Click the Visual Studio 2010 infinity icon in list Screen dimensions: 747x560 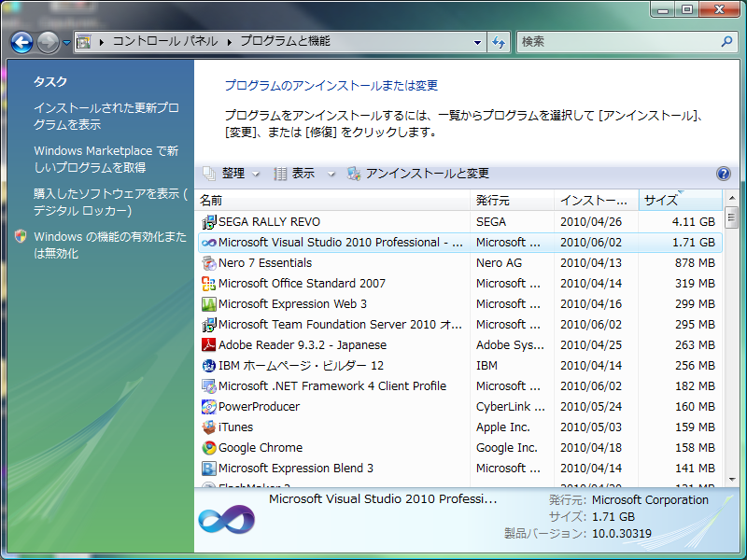pyautogui.click(x=208, y=243)
